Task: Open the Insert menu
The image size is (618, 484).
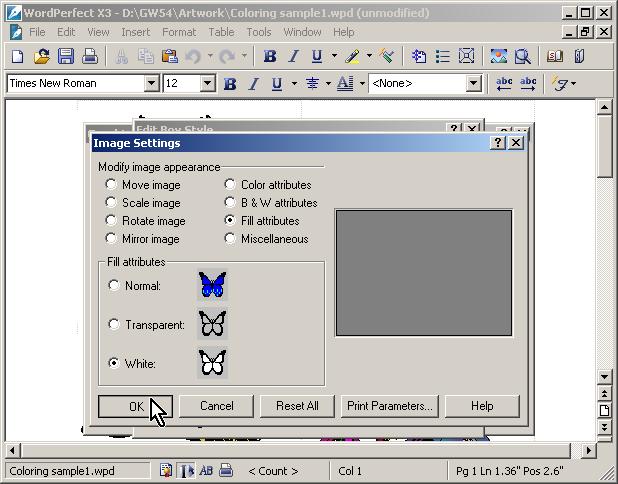Action: 136,32
